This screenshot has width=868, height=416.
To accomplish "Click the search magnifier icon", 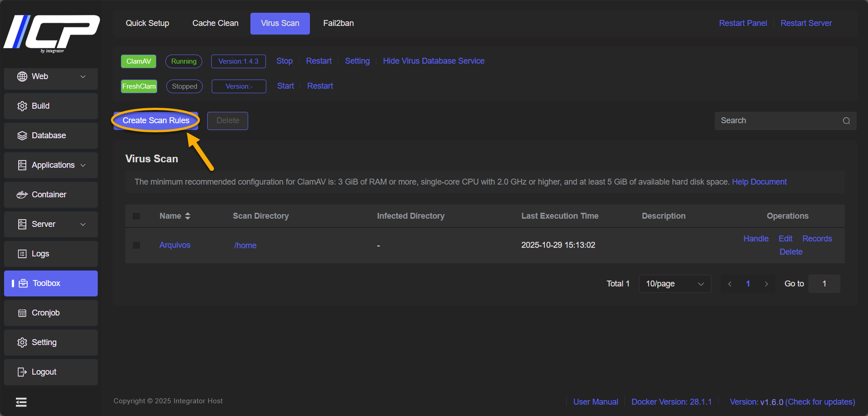I will [x=846, y=121].
